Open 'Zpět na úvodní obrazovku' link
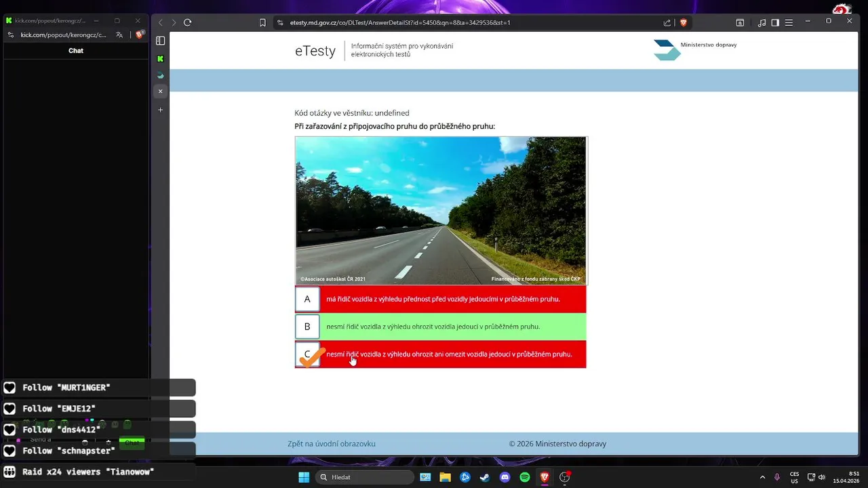This screenshot has height=488, width=868. click(332, 444)
